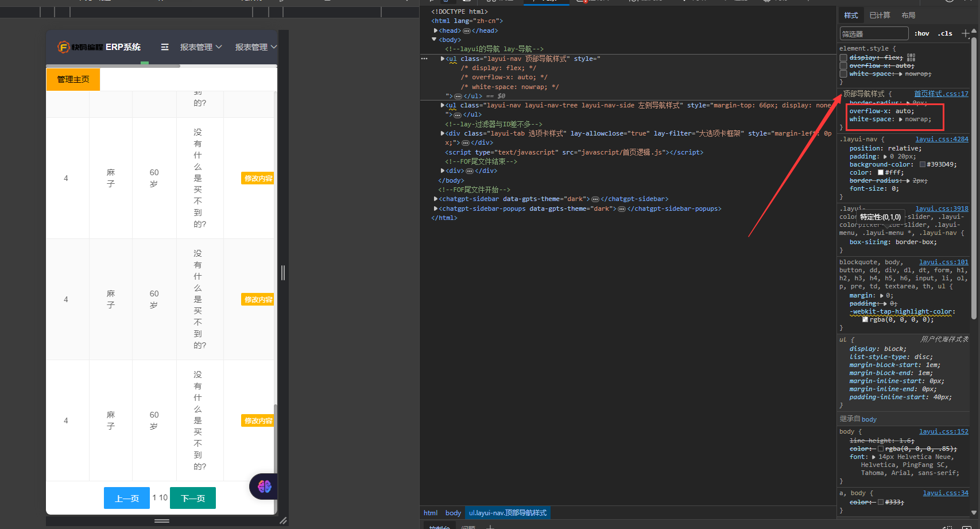The image size is (980, 529).
Task: Click the 筛选器 filter input field
Action: 874,33
